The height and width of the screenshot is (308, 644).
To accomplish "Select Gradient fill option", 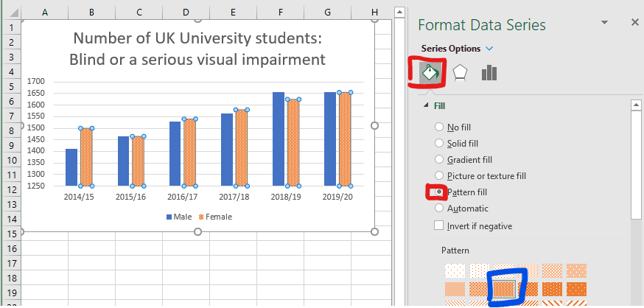I will [441, 159].
